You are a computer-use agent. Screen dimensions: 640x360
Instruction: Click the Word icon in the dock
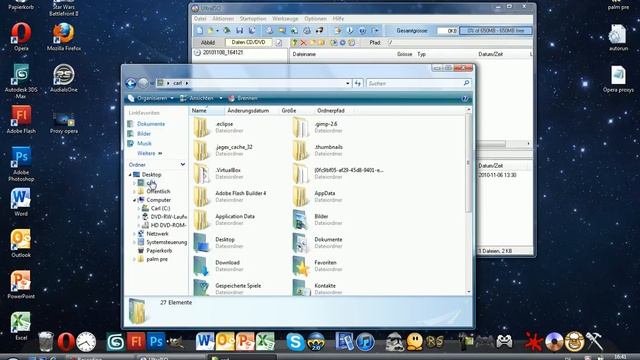pyautogui.click(x=204, y=341)
